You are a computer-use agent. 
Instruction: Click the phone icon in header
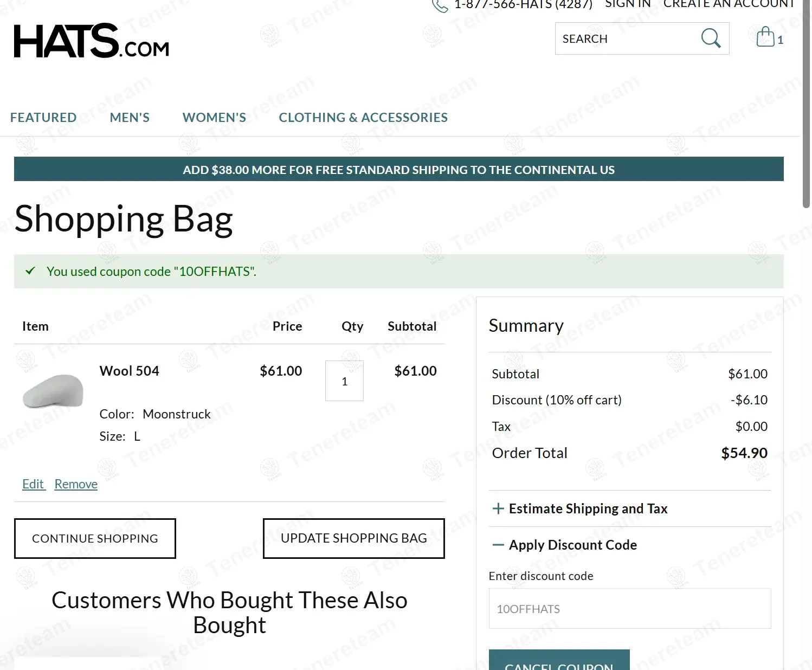coord(440,5)
